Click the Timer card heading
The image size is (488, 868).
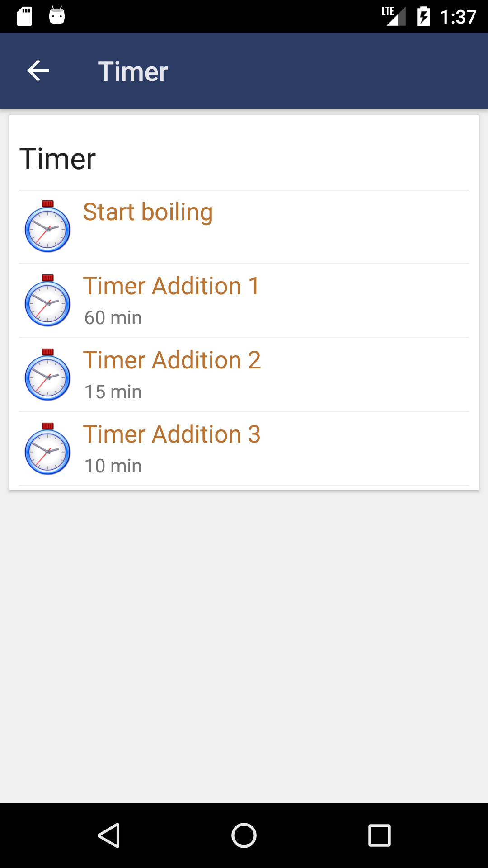[x=57, y=159]
